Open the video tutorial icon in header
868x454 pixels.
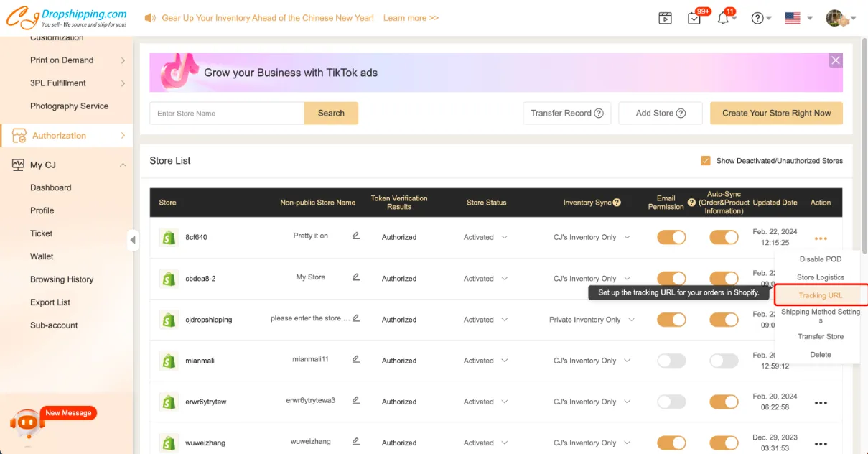(666, 19)
